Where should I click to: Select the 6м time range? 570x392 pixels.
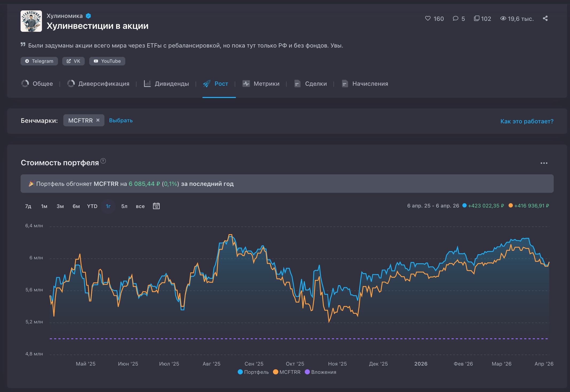coord(76,206)
